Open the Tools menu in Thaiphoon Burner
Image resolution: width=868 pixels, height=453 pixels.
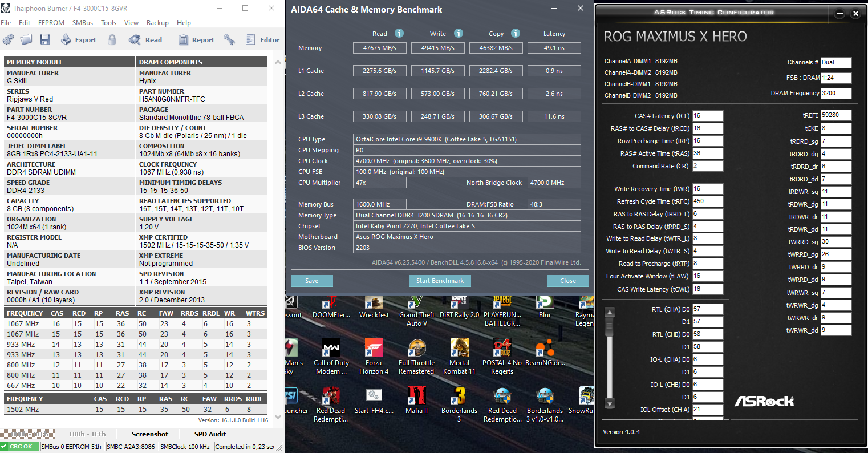click(x=108, y=23)
